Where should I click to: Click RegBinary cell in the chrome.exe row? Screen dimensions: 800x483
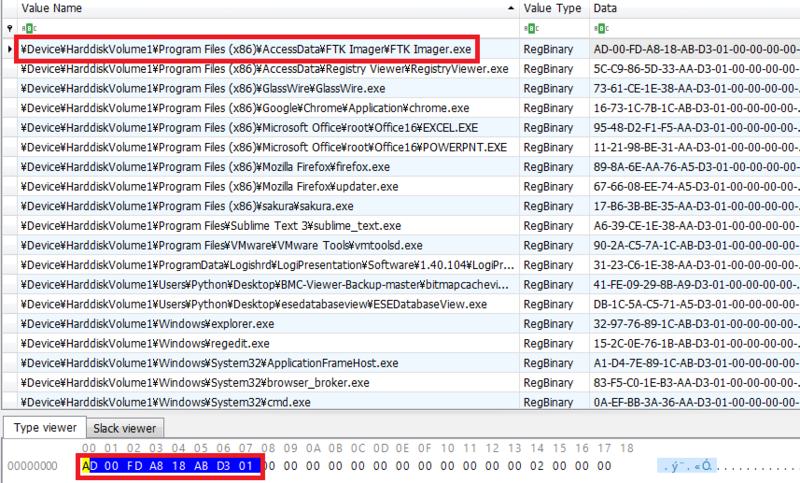(x=554, y=108)
